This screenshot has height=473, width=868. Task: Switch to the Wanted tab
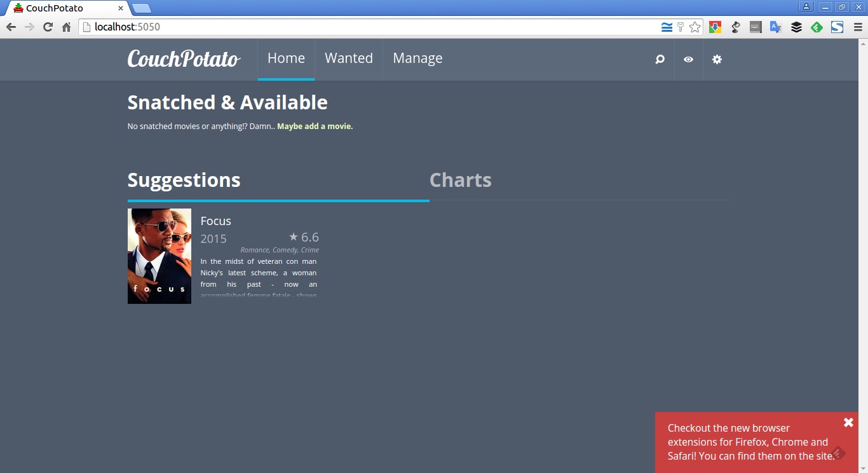(348, 58)
